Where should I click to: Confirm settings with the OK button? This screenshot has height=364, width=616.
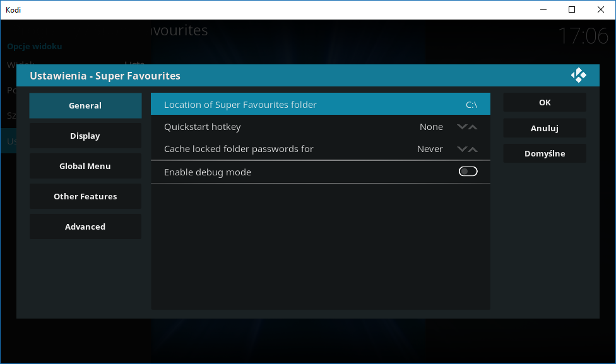(x=545, y=102)
